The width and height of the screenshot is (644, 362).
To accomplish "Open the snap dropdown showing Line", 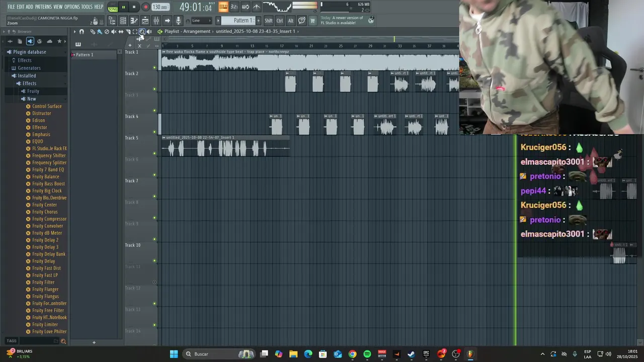I will pyautogui.click(x=201, y=21).
